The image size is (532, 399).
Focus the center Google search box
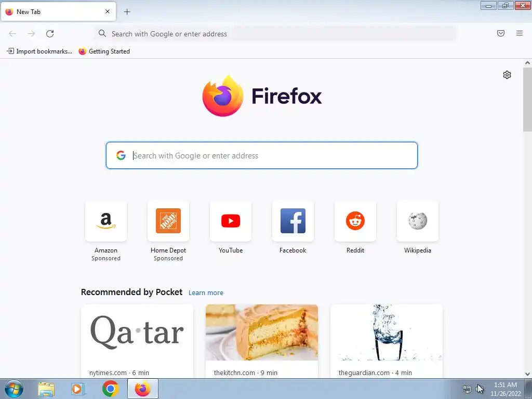point(262,155)
